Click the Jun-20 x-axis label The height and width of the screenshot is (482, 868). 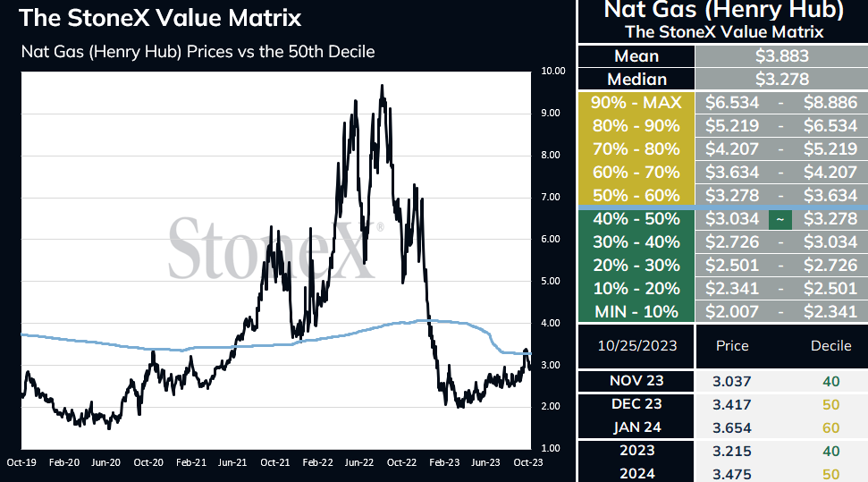click(105, 462)
